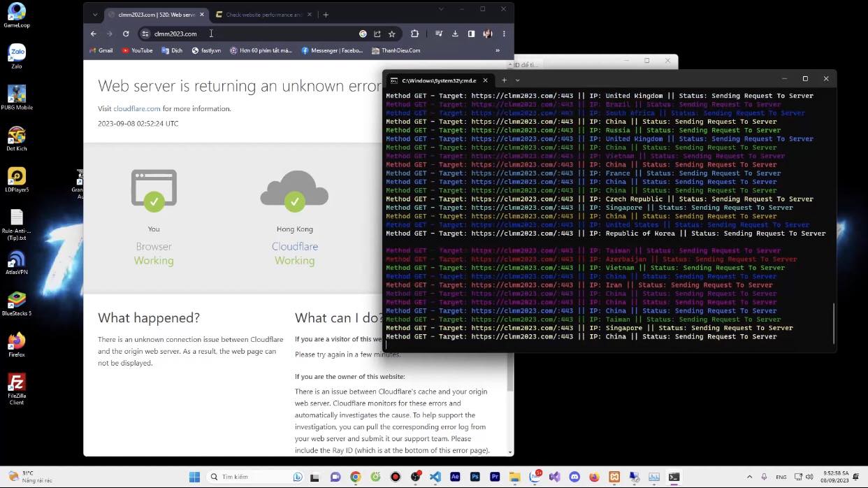
Task: Select the cmd.exe terminal tab
Action: click(x=437, y=80)
